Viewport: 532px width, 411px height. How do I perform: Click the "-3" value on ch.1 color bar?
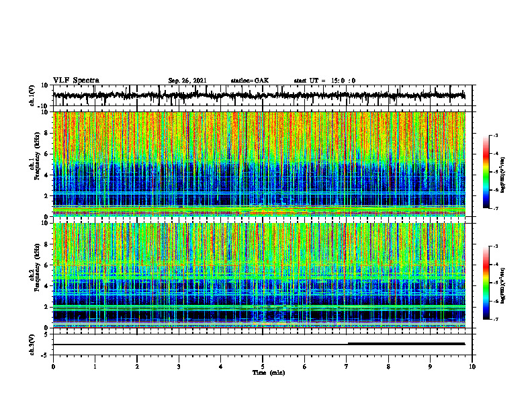[496, 135]
